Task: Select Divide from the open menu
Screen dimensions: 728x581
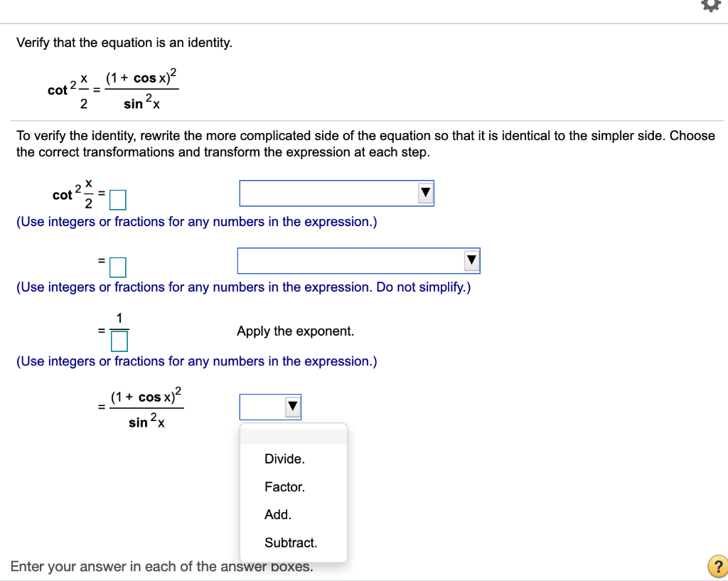Action: (284, 459)
